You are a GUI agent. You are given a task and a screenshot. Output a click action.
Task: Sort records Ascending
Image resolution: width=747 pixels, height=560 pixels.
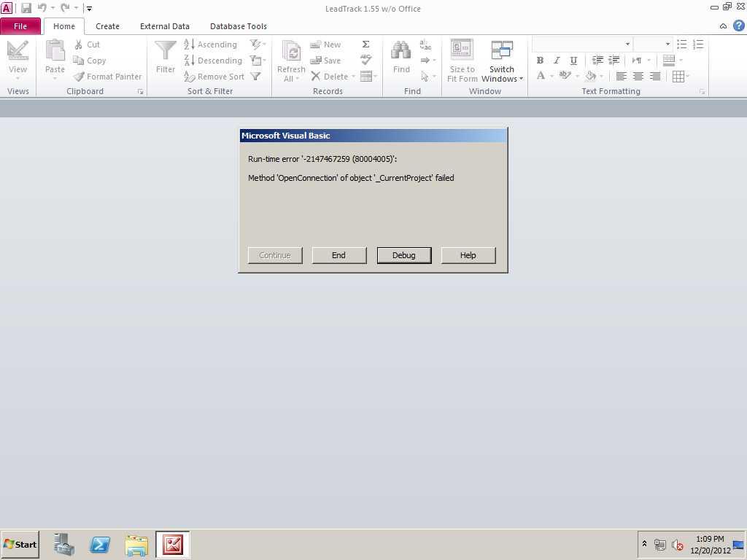click(x=211, y=44)
